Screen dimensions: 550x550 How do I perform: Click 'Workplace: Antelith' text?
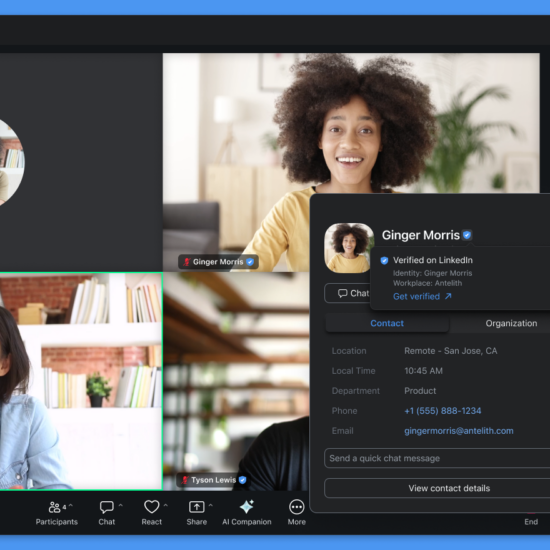coord(427,283)
